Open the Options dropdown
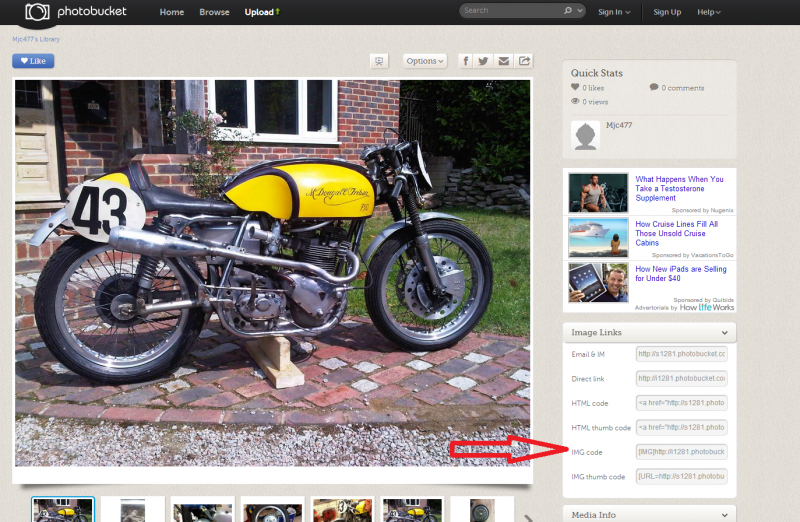This screenshot has height=522, width=800. coord(425,61)
